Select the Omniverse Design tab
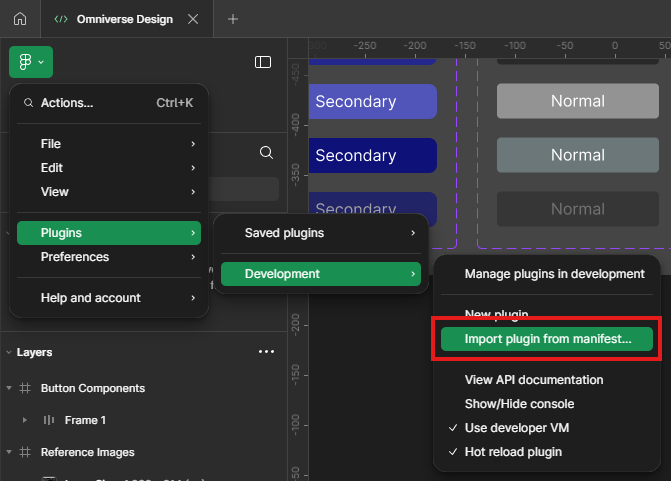 pos(125,19)
